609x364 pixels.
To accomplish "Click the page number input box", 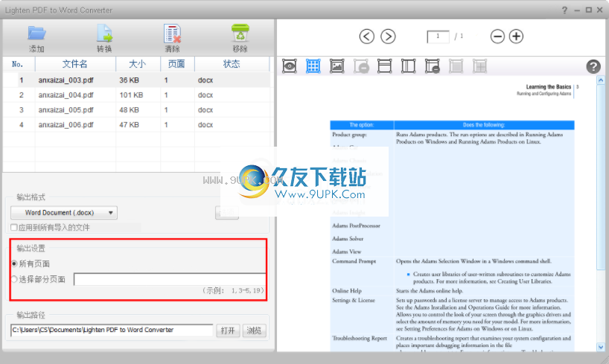I will click(x=438, y=36).
